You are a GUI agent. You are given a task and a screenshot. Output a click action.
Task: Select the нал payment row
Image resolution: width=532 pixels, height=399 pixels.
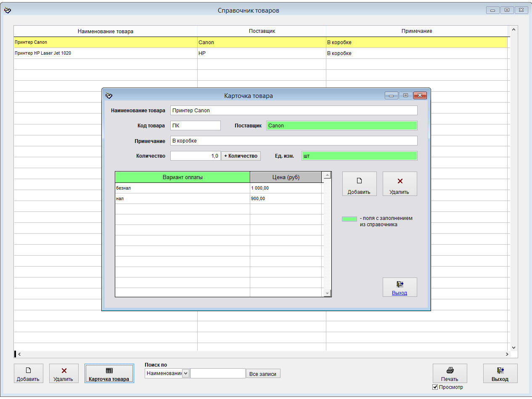coord(183,198)
